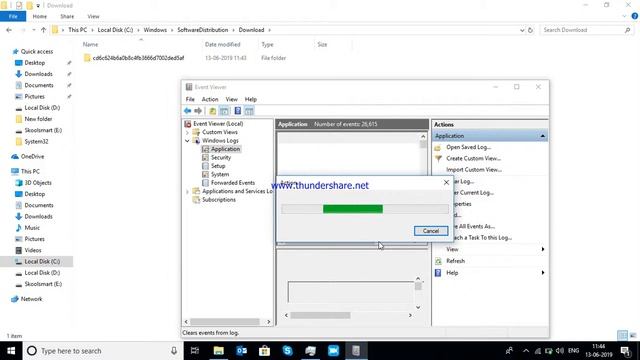
Task: Open 3D Objects in the navigation pane
Action: coord(38,182)
